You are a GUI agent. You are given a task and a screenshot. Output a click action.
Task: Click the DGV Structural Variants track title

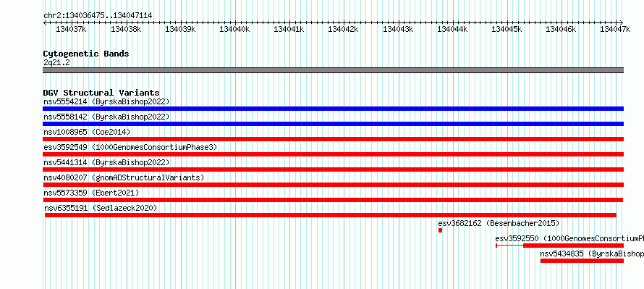tap(101, 93)
